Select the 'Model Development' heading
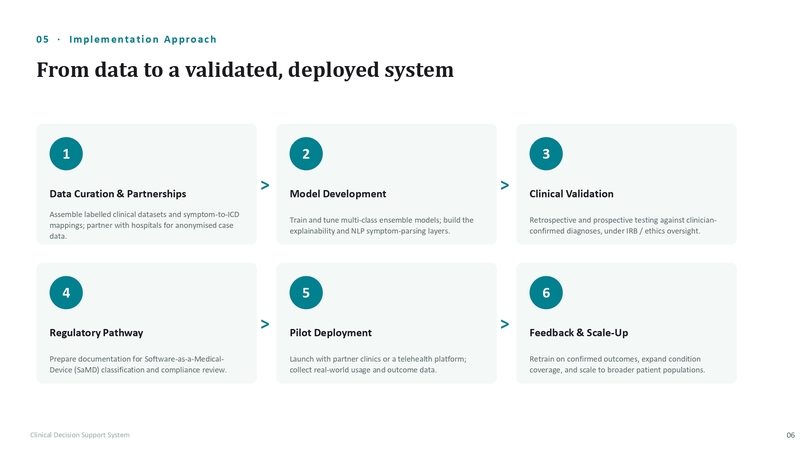Screen dimensions: 806x453 pos(338,194)
